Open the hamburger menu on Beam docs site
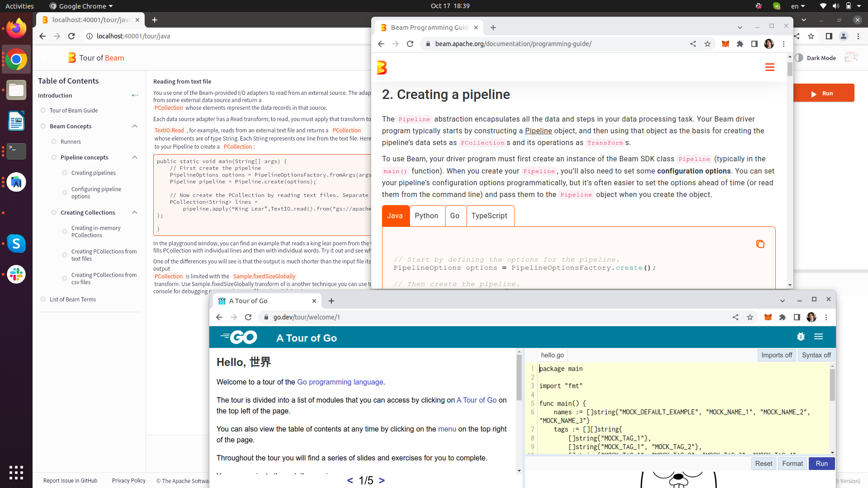868x488 pixels. (x=770, y=67)
